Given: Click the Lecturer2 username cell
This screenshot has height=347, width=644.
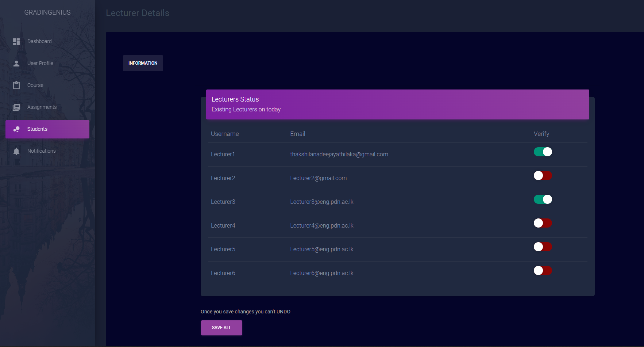Looking at the screenshot, I should [x=223, y=178].
